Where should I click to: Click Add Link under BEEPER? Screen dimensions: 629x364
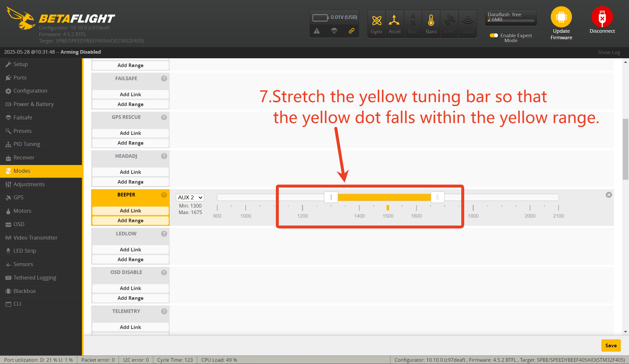(x=130, y=211)
